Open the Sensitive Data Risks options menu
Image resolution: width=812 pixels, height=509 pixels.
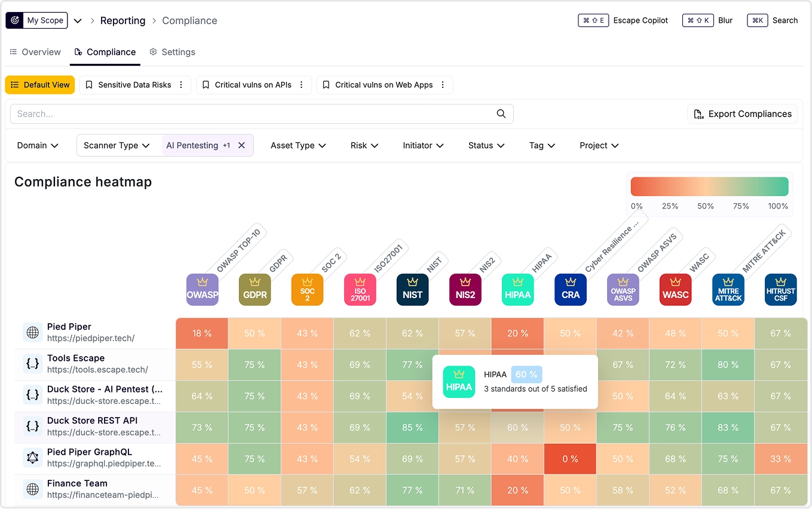click(181, 85)
